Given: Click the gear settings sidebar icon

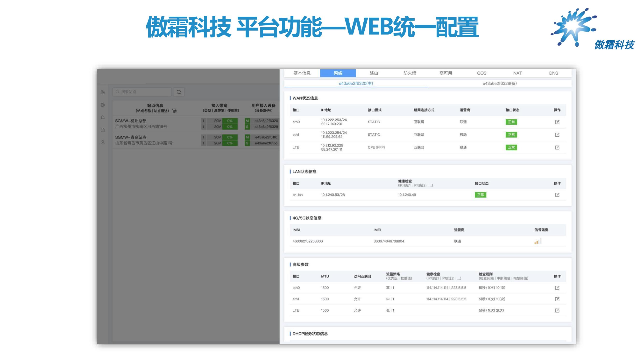Looking at the screenshot, I should (103, 105).
